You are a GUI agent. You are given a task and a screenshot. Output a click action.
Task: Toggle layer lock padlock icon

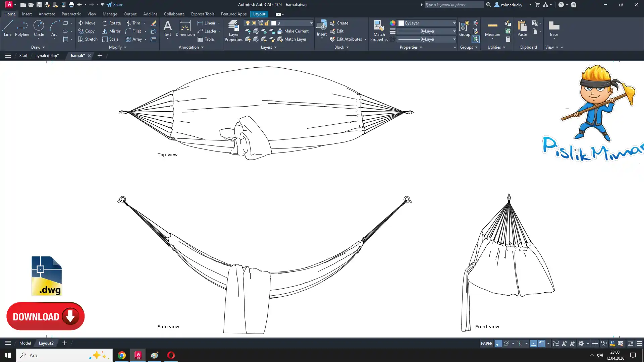click(x=267, y=23)
